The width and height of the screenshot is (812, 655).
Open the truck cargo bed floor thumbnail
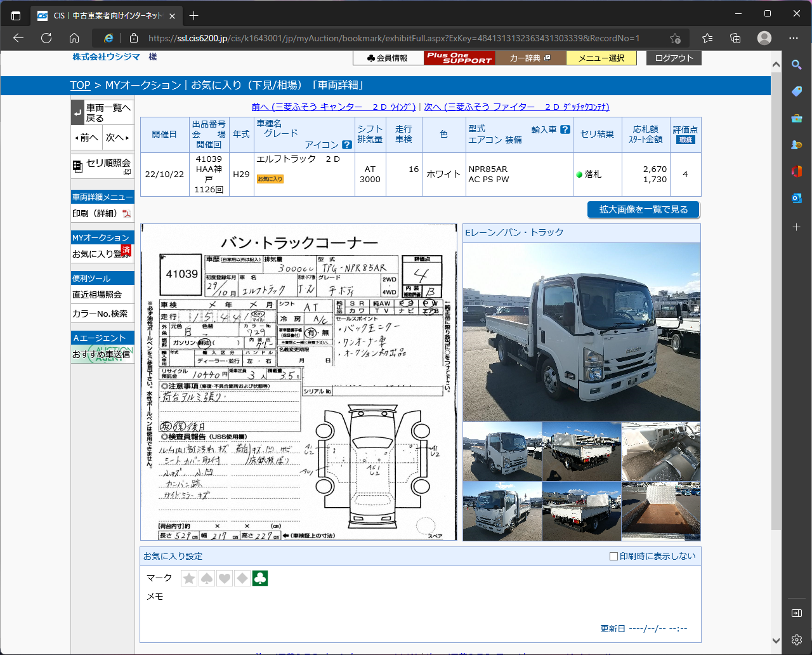tap(661, 511)
